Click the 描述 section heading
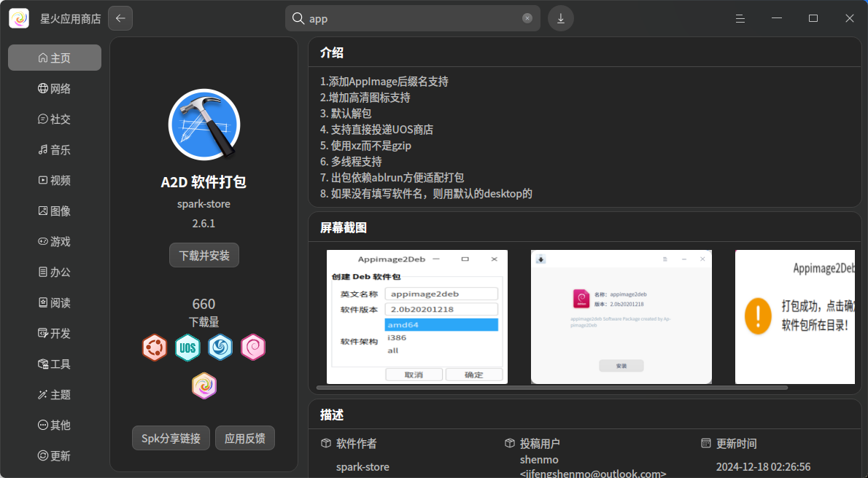The height and width of the screenshot is (478, 868). pyautogui.click(x=332, y=415)
